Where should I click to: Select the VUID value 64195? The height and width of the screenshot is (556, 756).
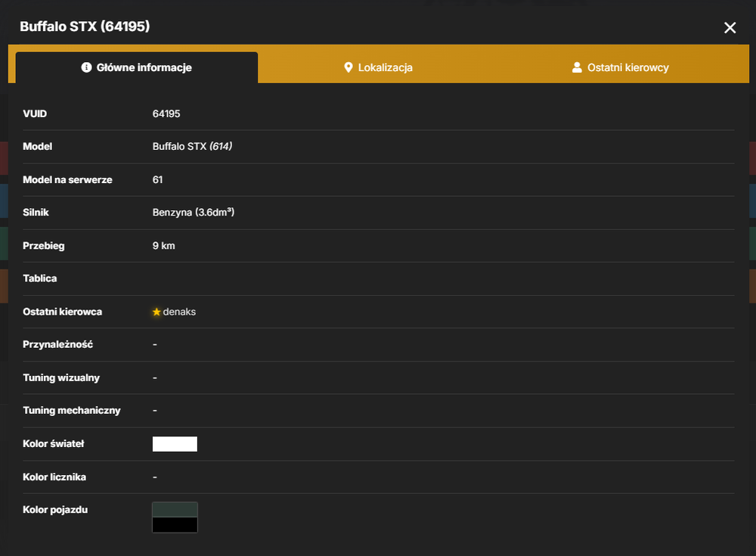click(x=166, y=114)
